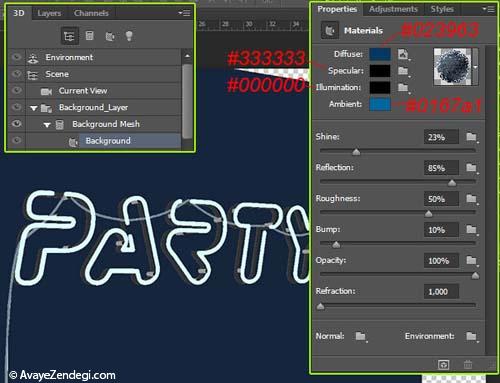Click the Bump slider handle
The width and height of the screenshot is (500, 383).
336,245
